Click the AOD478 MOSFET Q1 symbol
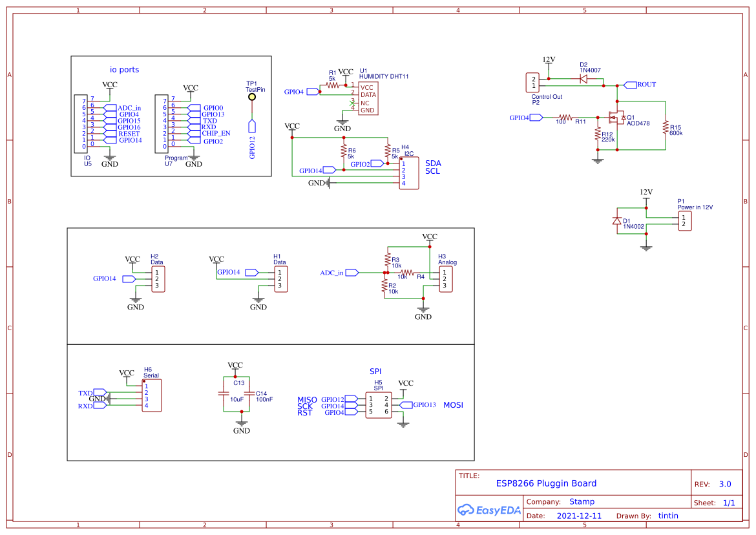The image size is (756, 535). (615, 118)
